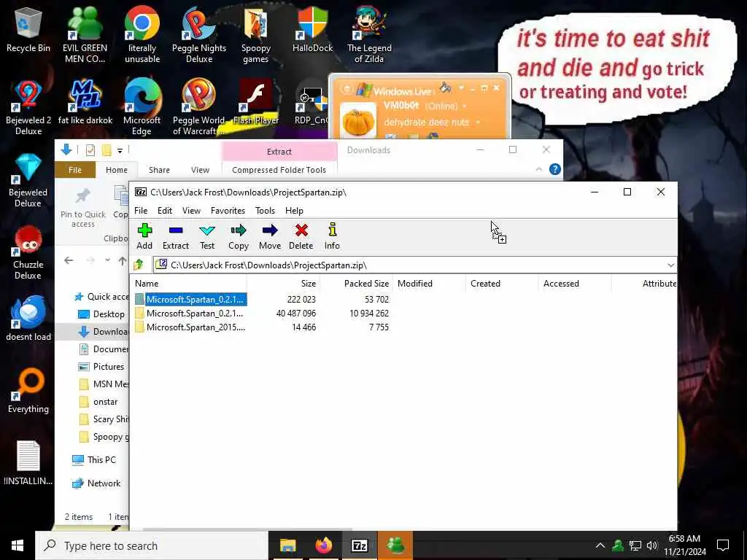Viewport: 747px width, 560px height.
Task: Select the HalloDock desktop shortcut
Action: click(x=312, y=31)
